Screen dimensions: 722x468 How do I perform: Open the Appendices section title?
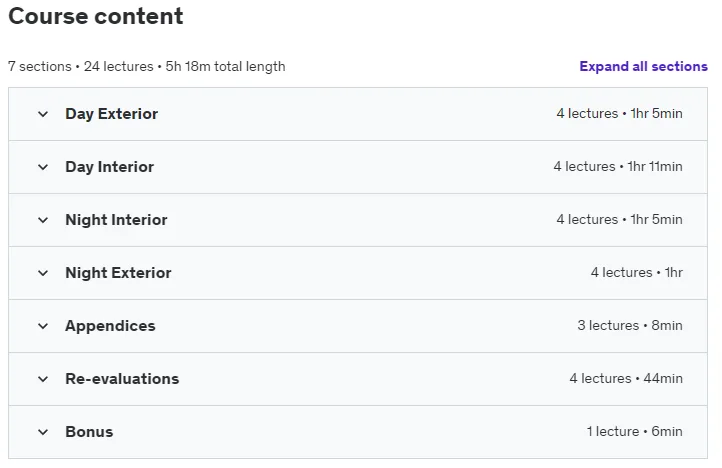[x=110, y=326]
